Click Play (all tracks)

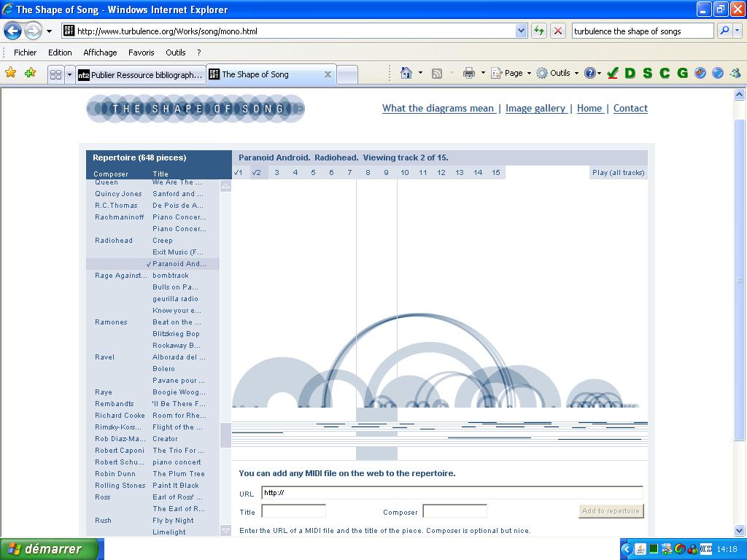point(619,172)
